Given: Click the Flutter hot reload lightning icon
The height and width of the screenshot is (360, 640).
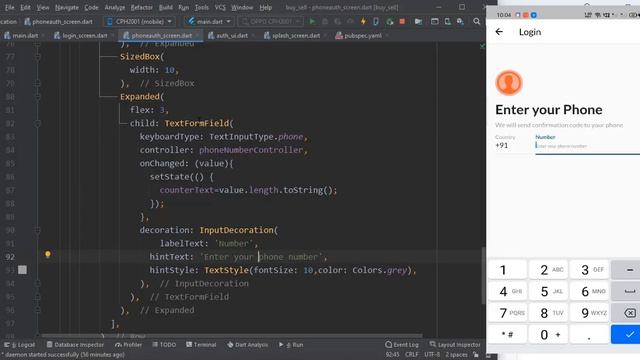Looking at the screenshot, I should point(363,21).
